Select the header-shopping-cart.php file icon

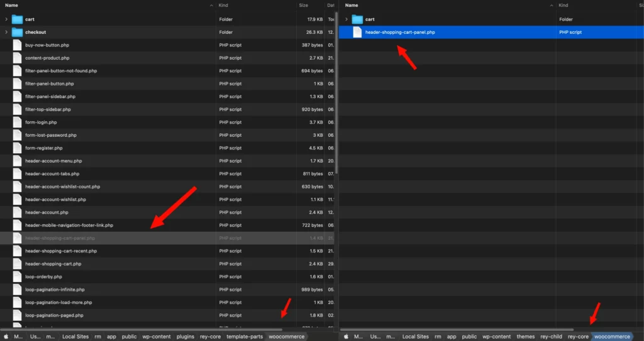click(x=17, y=264)
